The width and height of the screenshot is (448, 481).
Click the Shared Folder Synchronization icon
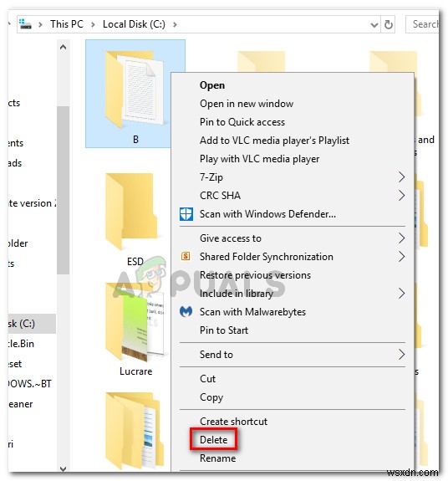click(186, 256)
